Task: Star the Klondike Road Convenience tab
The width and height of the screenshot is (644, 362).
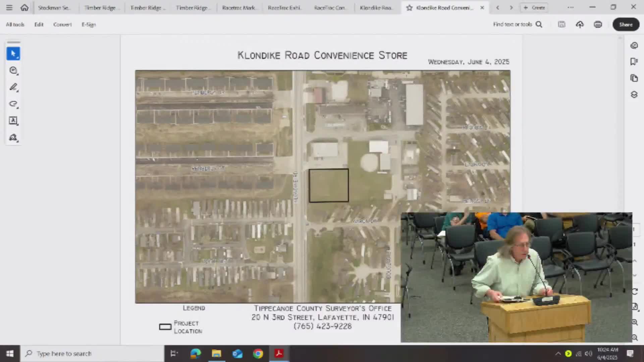Action: [x=409, y=8]
